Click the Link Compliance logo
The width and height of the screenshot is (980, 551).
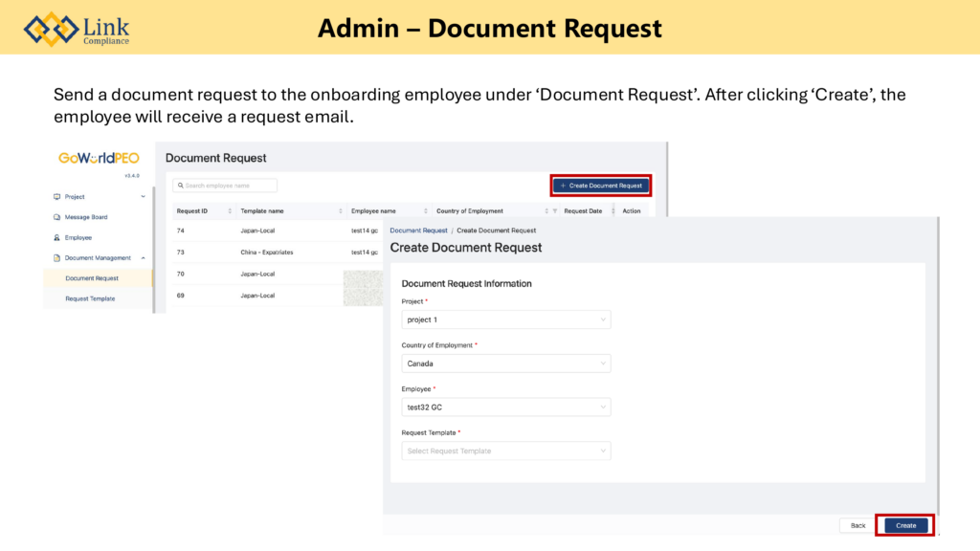(77, 29)
